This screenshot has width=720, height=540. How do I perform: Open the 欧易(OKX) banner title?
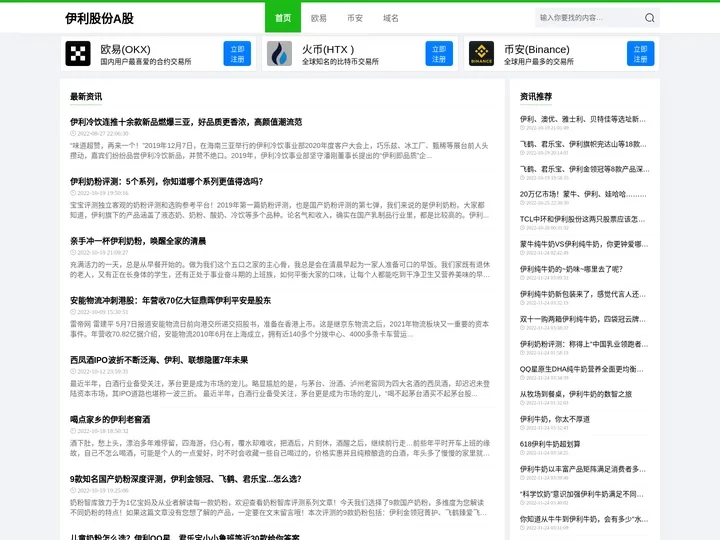(125, 49)
